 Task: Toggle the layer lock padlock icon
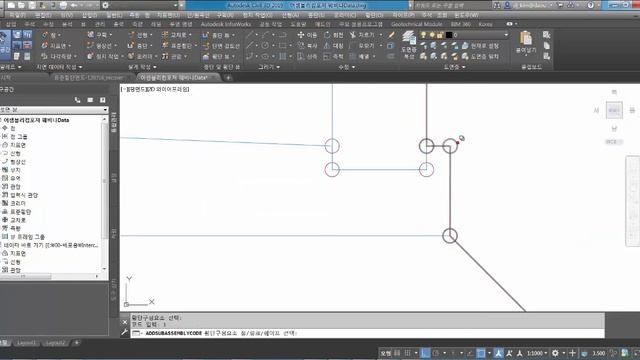pyautogui.click(x=440, y=35)
